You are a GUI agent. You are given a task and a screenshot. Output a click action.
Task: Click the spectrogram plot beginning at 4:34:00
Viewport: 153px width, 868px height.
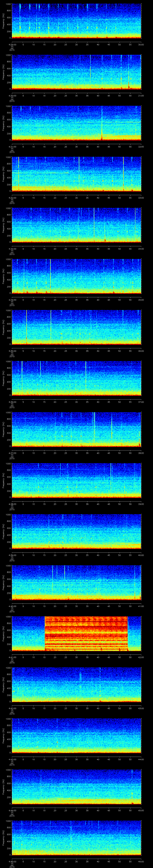76,276
